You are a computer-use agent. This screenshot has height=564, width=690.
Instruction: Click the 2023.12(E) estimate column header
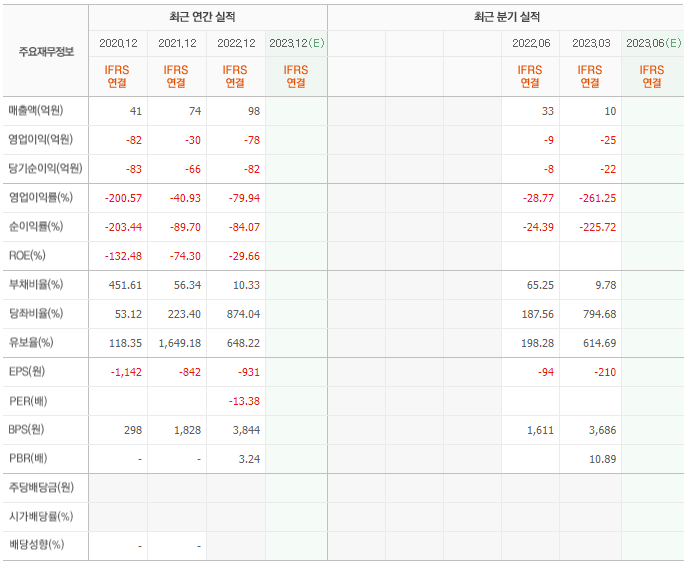[297, 43]
